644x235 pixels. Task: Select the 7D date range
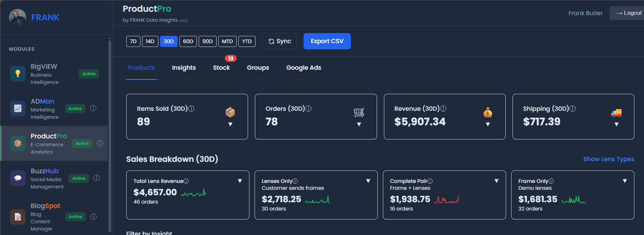coord(133,41)
